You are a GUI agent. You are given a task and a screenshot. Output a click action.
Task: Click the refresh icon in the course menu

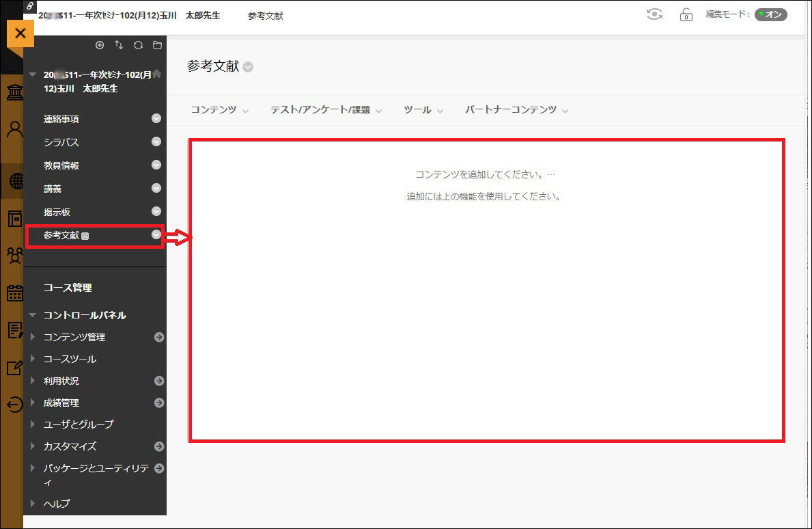[x=138, y=45]
